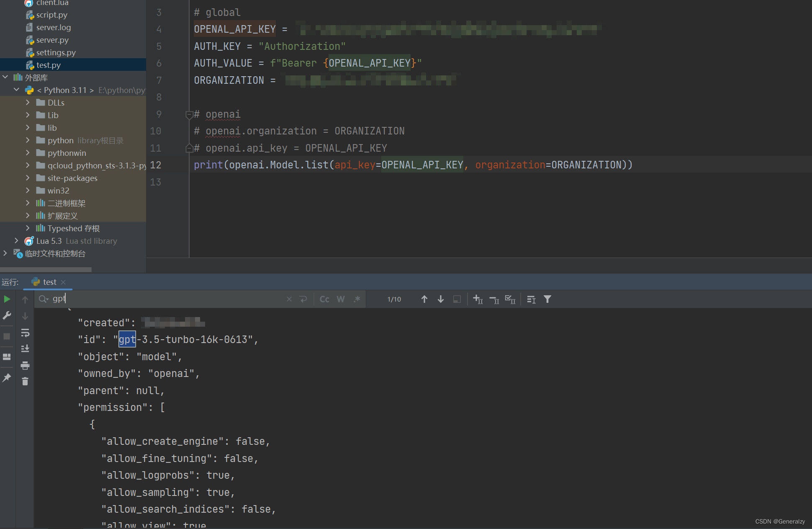The height and width of the screenshot is (529, 812).
Task: Click line number 12 in the gutter
Action: pyautogui.click(x=156, y=165)
